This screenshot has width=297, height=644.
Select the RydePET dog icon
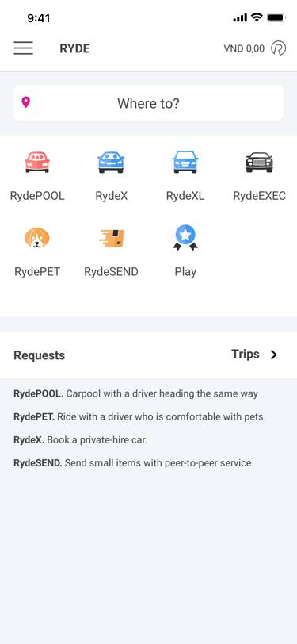37,238
